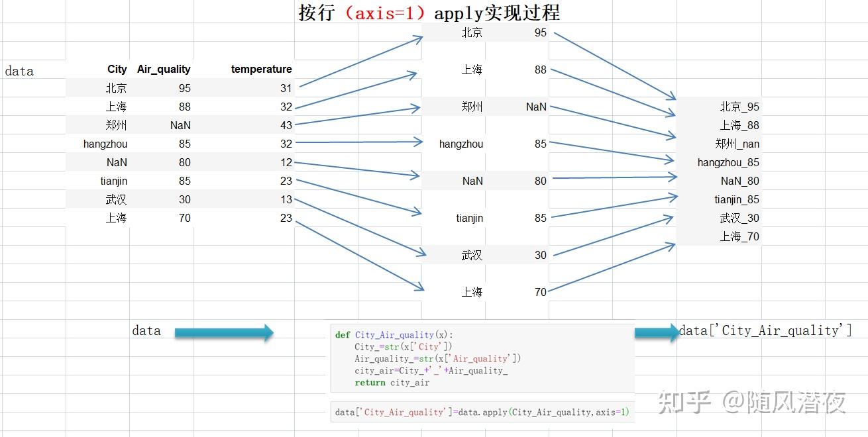The width and height of the screenshot is (868, 437).
Task: Click the data label near the bottom arrow
Action: pyautogui.click(x=146, y=330)
